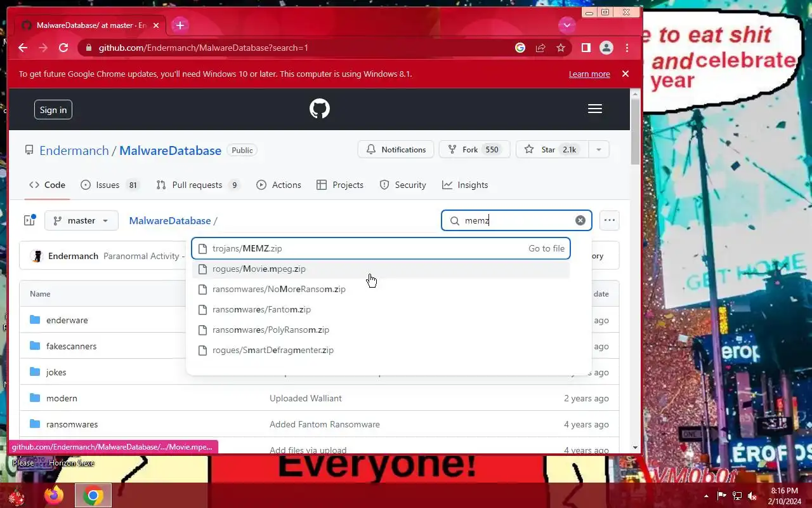Fork the repository
The height and width of the screenshot is (508, 812).
[474, 150]
